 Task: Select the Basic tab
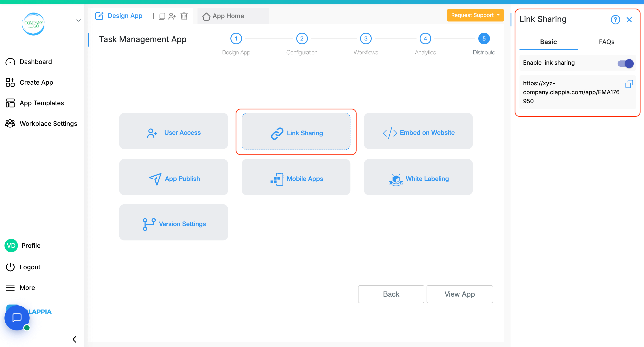(x=548, y=42)
